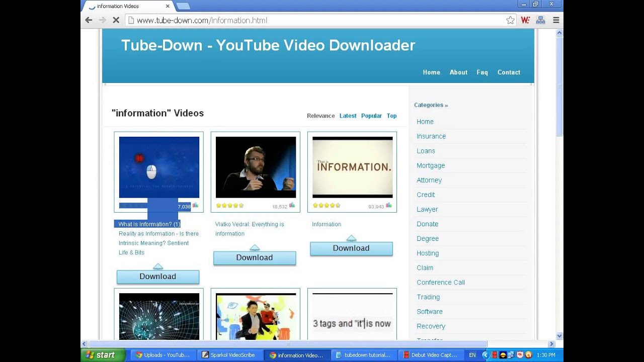Open the Information video title link
644x362 pixels.
click(x=327, y=224)
